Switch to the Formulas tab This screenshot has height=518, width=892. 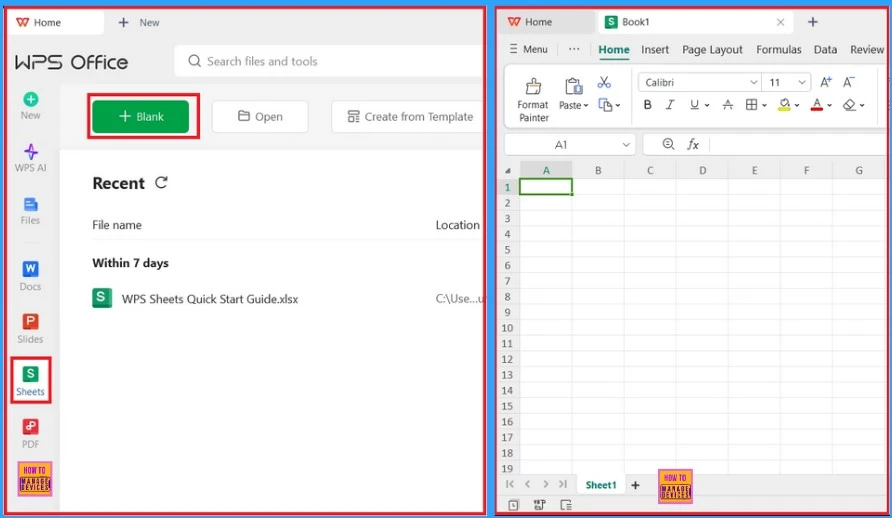(778, 49)
